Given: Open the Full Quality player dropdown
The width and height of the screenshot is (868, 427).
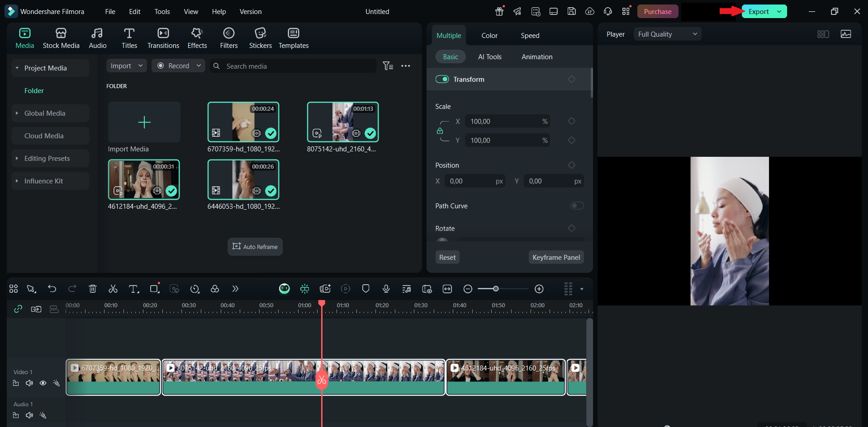Looking at the screenshot, I should click(x=668, y=34).
